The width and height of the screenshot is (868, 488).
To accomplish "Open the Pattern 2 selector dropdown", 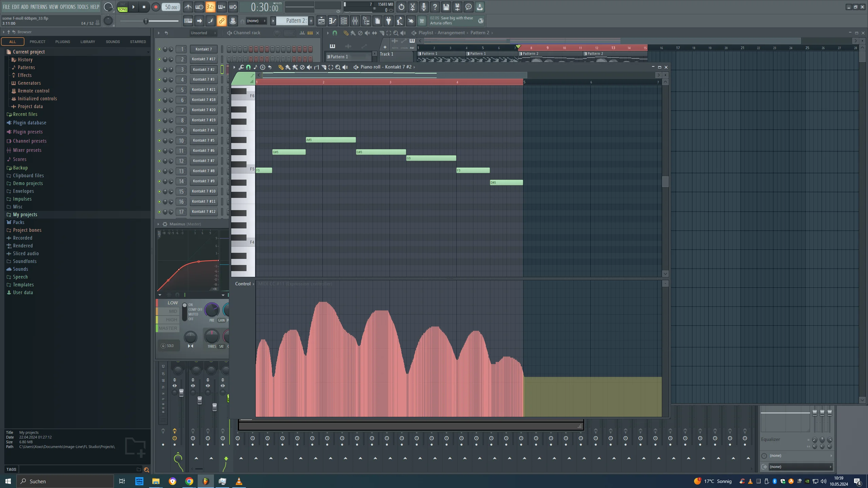I will [292, 21].
